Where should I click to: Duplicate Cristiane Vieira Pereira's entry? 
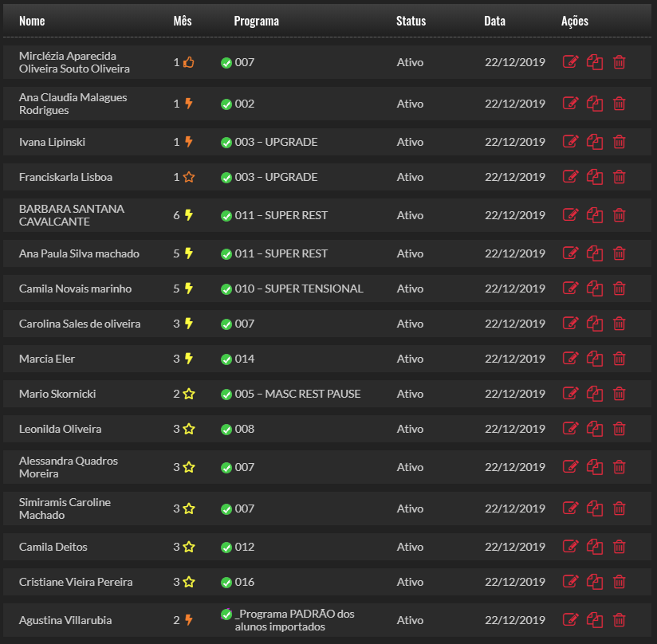click(x=595, y=582)
